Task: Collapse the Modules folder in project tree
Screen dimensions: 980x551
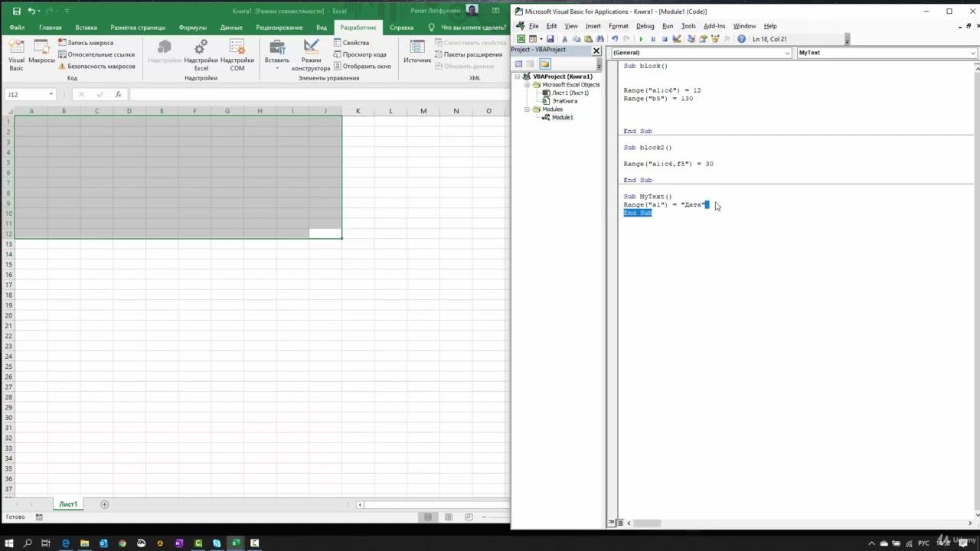Action: click(528, 109)
